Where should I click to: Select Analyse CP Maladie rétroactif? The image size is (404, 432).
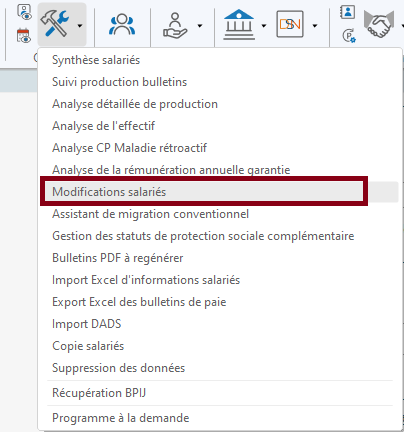[129, 148]
